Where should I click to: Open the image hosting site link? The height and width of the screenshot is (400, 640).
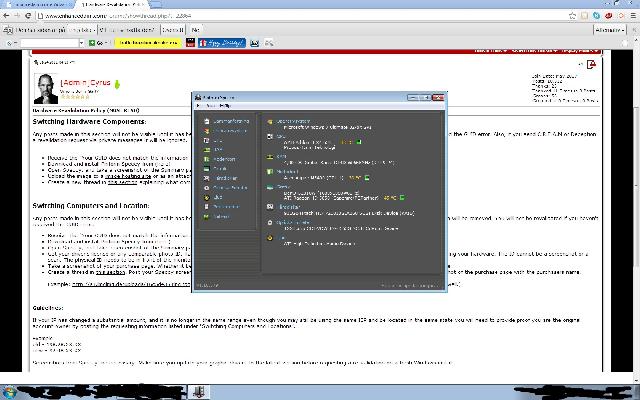(128, 176)
